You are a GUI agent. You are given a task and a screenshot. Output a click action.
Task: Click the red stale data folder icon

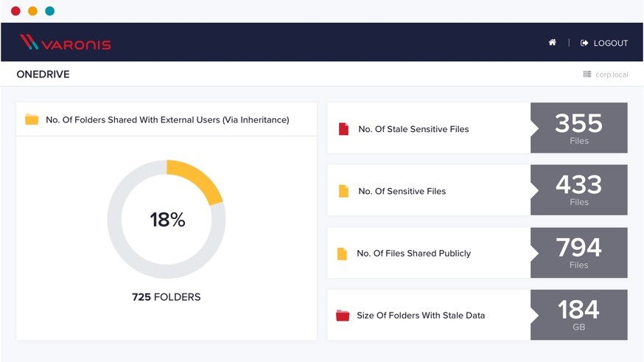coord(343,315)
